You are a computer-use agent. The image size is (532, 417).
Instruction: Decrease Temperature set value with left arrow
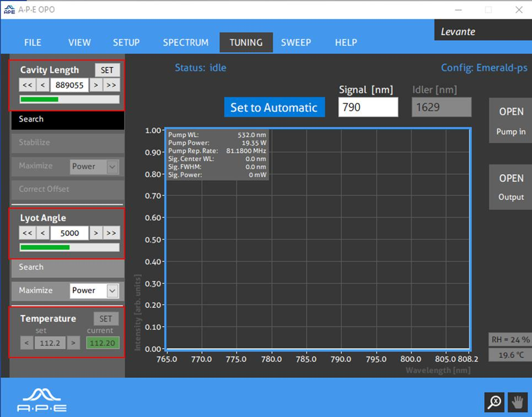[x=26, y=343]
